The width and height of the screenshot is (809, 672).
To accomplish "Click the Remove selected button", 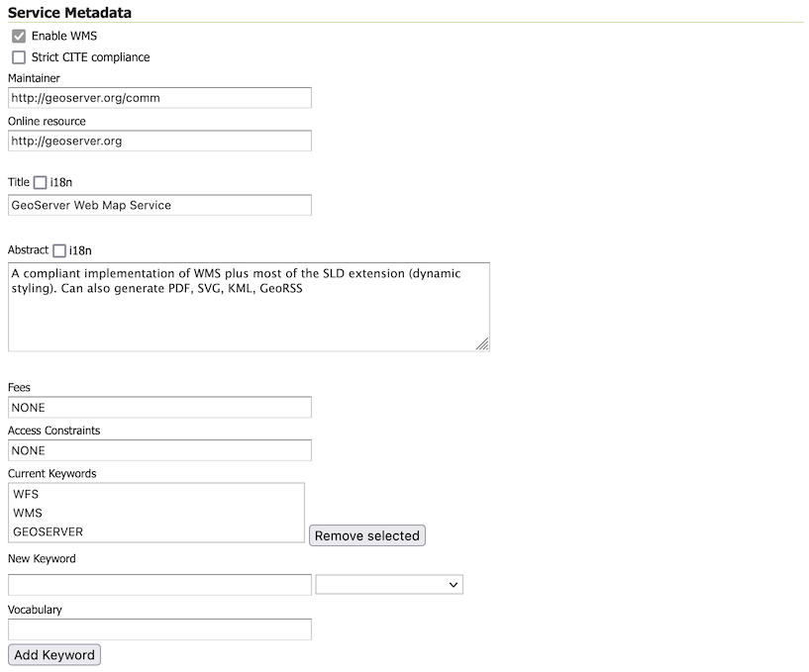I will (x=367, y=535).
